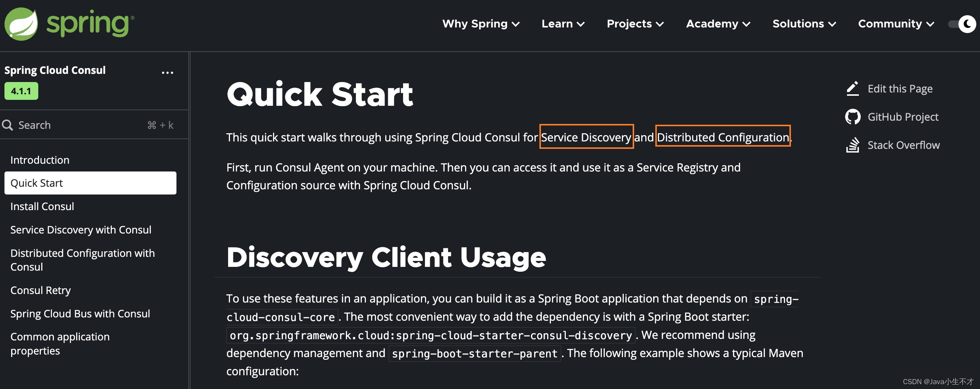Open Spring Cloud Bus with Consul
Screen dimensions: 980x389
pos(80,314)
